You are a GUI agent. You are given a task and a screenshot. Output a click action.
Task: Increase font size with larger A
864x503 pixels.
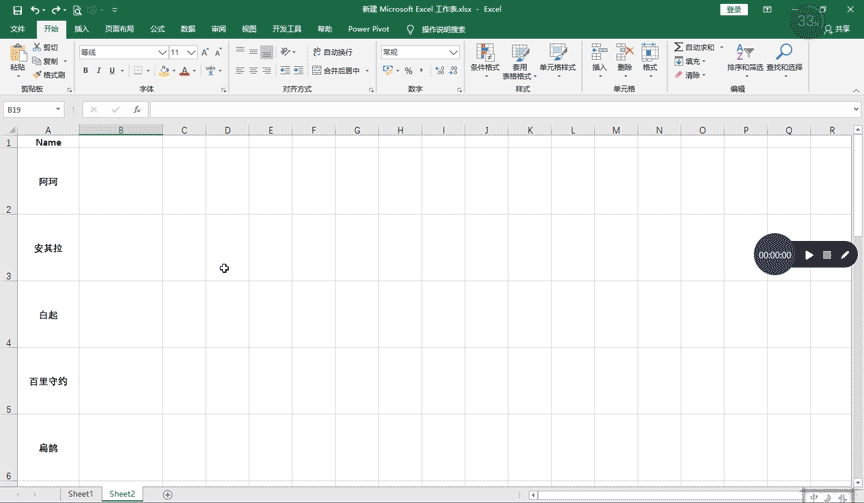[x=204, y=52]
